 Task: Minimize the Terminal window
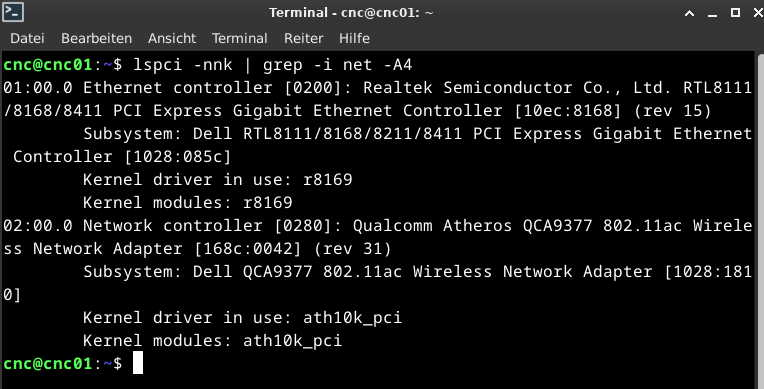click(713, 14)
